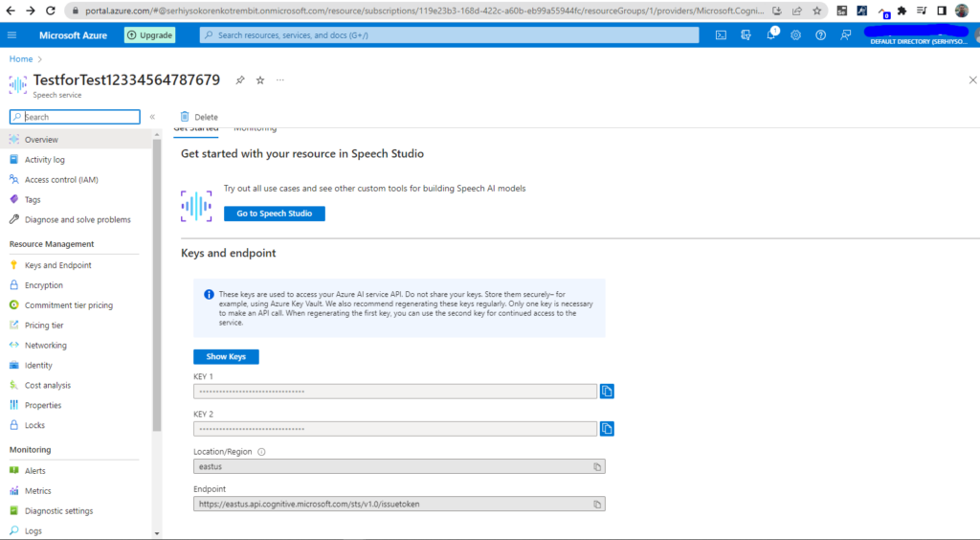Copy the Endpoint URL
The width and height of the screenshot is (980, 540).
click(x=597, y=505)
